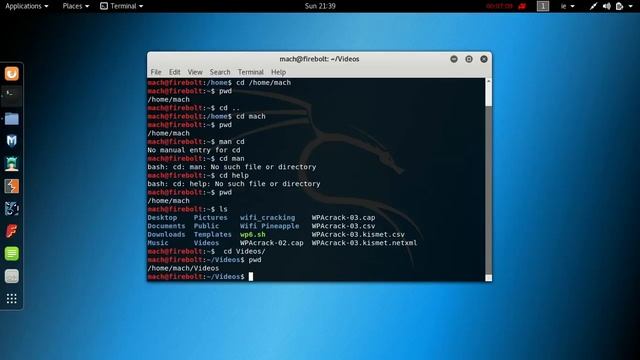Click the 'cd Videos/' command text
This screenshot has width=640, height=360.
click(x=244, y=251)
